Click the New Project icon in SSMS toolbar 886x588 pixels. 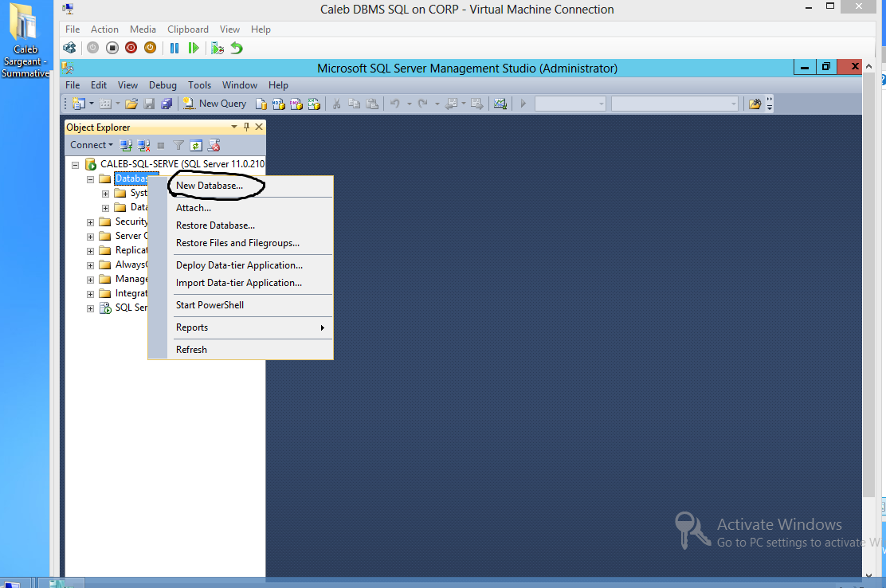(79, 104)
